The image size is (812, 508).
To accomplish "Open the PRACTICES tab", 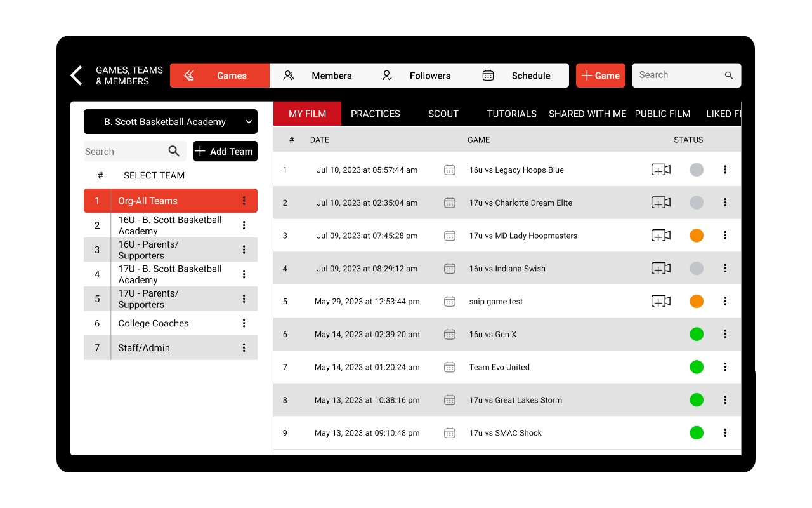I will [x=376, y=114].
